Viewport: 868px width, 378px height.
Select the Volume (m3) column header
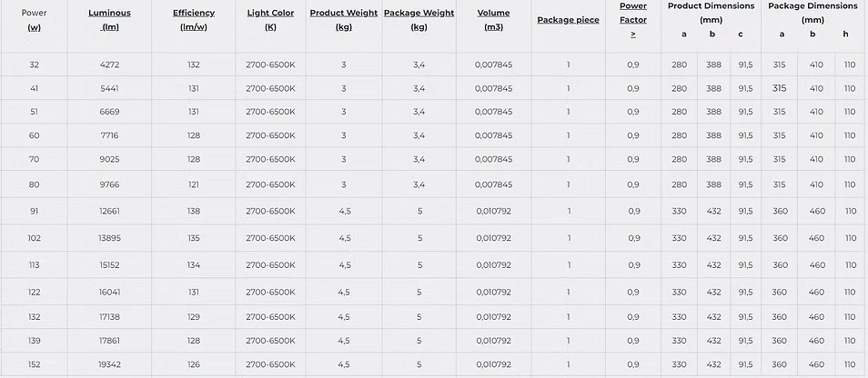[x=494, y=20]
